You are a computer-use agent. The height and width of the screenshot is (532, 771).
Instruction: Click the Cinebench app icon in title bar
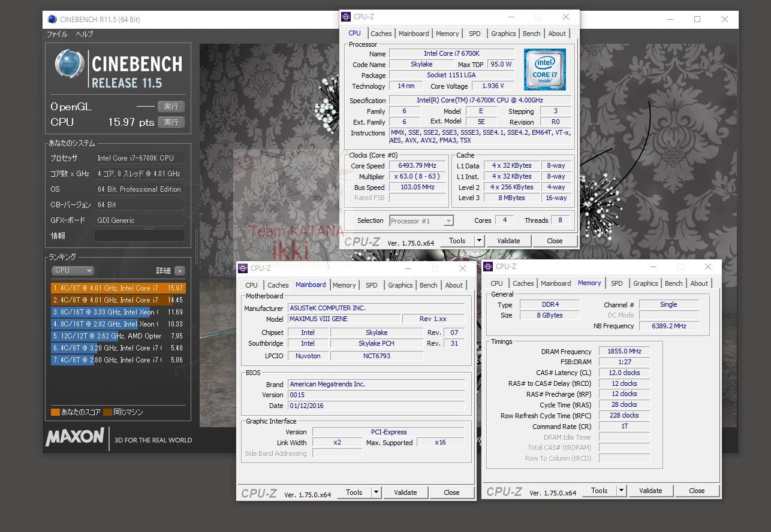coord(52,19)
